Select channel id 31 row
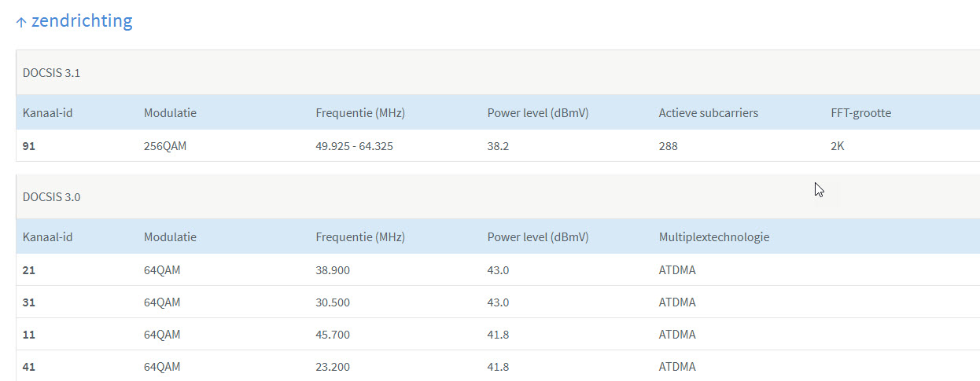The height and width of the screenshot is (381, 980). tap(29, 302)
